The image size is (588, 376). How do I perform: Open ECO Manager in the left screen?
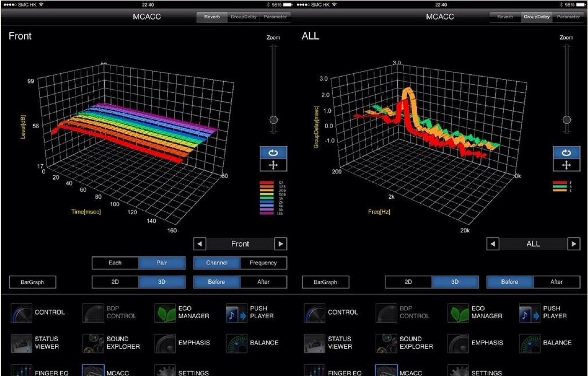tap(165, 312)
